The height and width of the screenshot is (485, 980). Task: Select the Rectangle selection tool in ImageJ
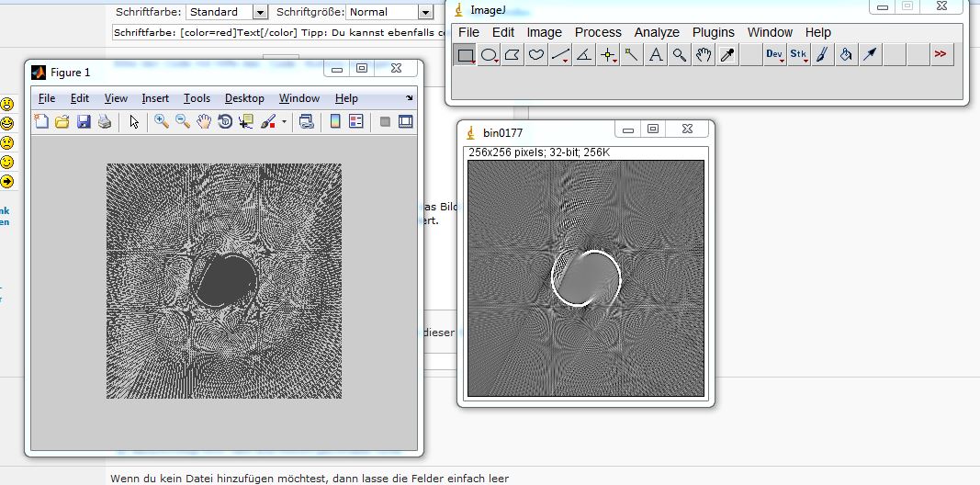click(x=466, y=55)
